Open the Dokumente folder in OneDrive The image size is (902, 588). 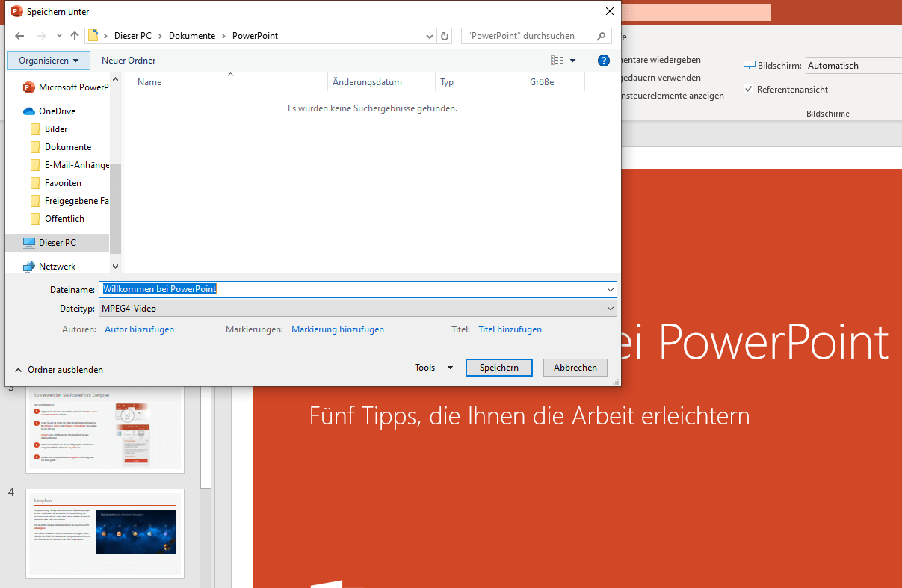(68, 147)
